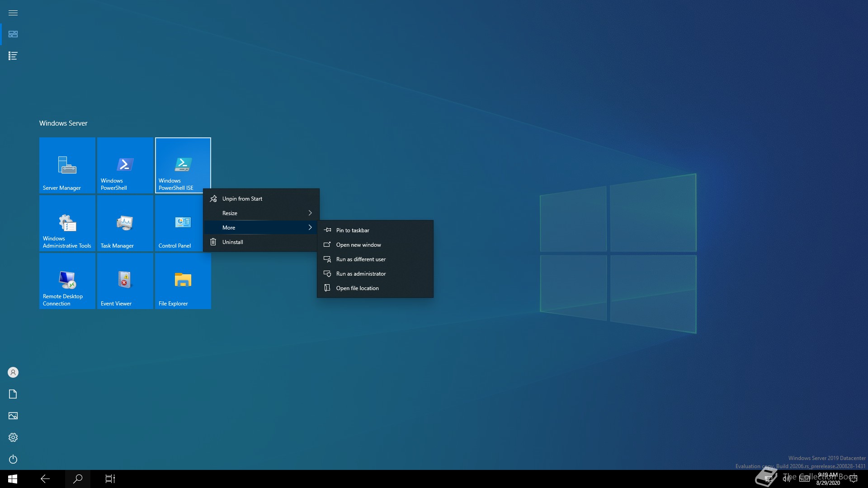
Task: Choose Uninstall from the context menu
Action: point(261,242)
